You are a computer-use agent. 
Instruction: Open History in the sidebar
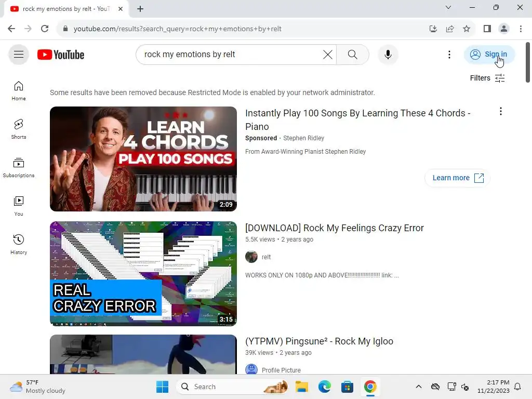click(19, 244)
